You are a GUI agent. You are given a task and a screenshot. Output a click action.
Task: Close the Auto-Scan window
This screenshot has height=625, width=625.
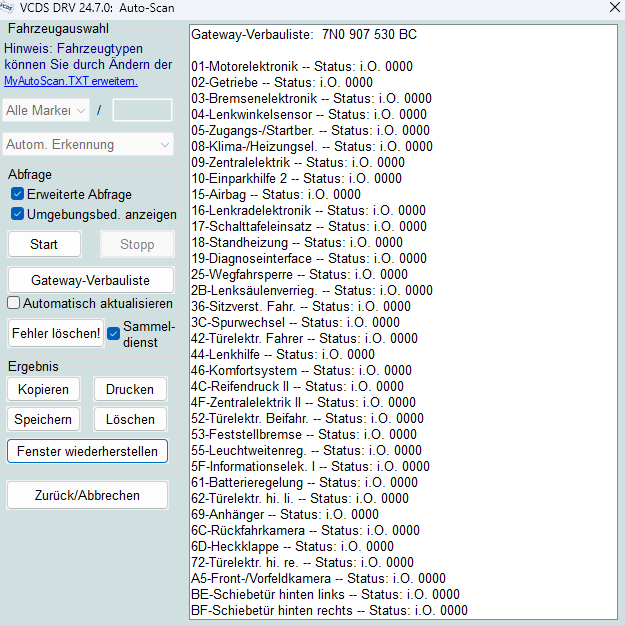click(x=612, y=8)
